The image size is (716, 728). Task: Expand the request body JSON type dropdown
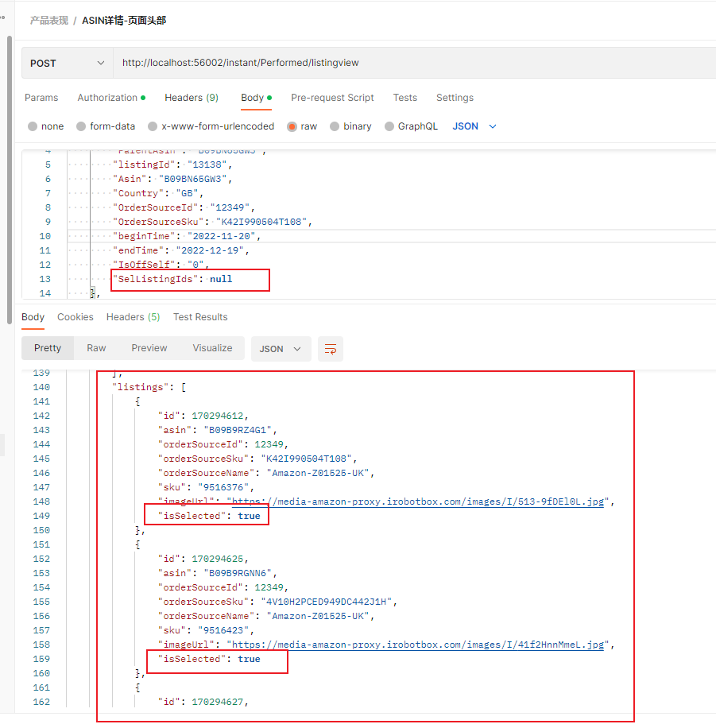474,126
